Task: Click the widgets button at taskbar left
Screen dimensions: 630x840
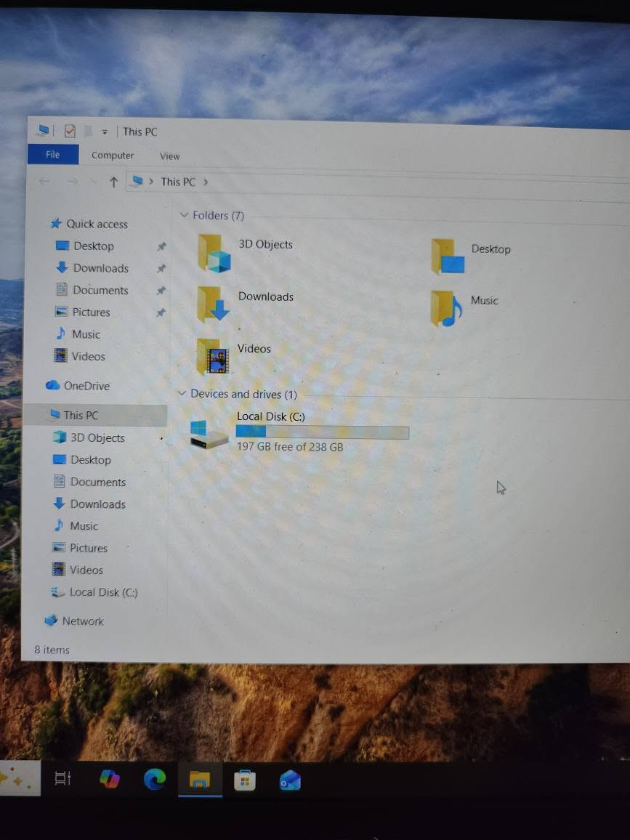Action: point(20,778)
